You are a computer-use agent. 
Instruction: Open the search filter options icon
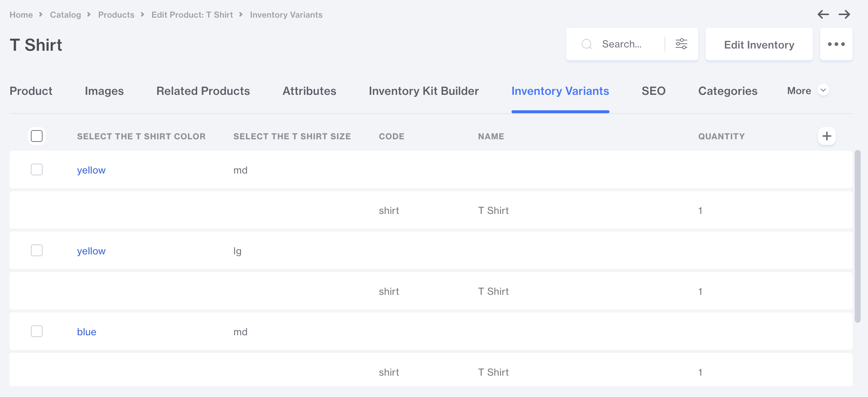[681, 44]
